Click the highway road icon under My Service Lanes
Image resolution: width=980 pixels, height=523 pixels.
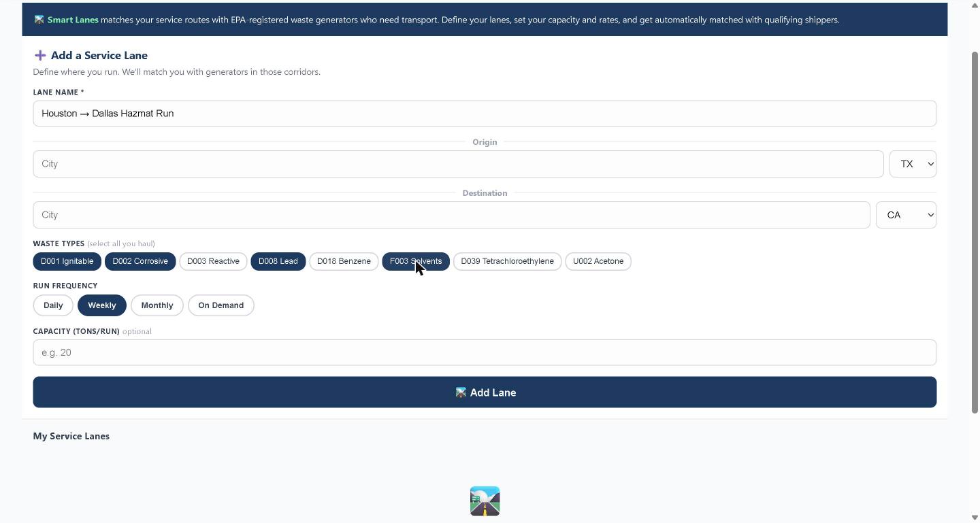tap(485, 501)
